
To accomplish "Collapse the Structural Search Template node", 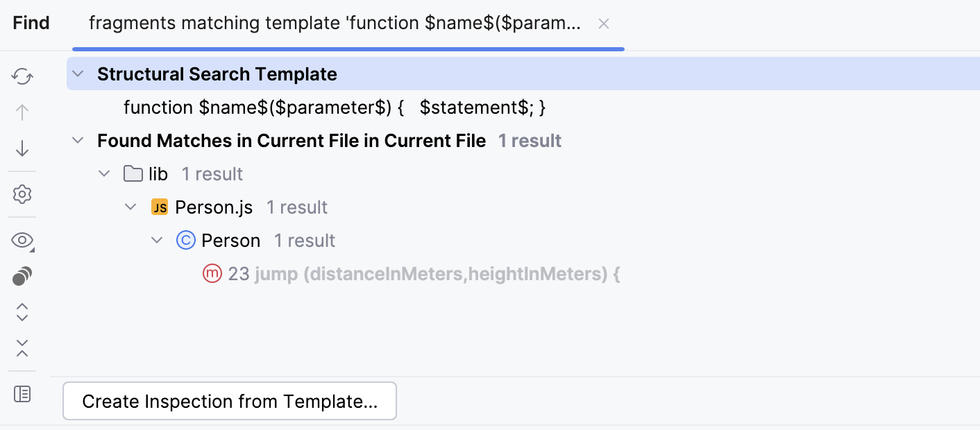I will [x=78, y=74].
